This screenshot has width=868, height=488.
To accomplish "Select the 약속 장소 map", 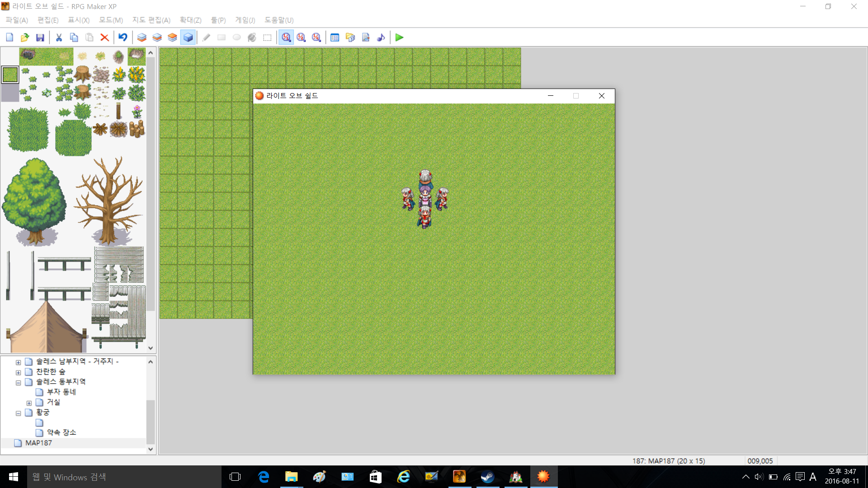I will (x=61, y=432).
